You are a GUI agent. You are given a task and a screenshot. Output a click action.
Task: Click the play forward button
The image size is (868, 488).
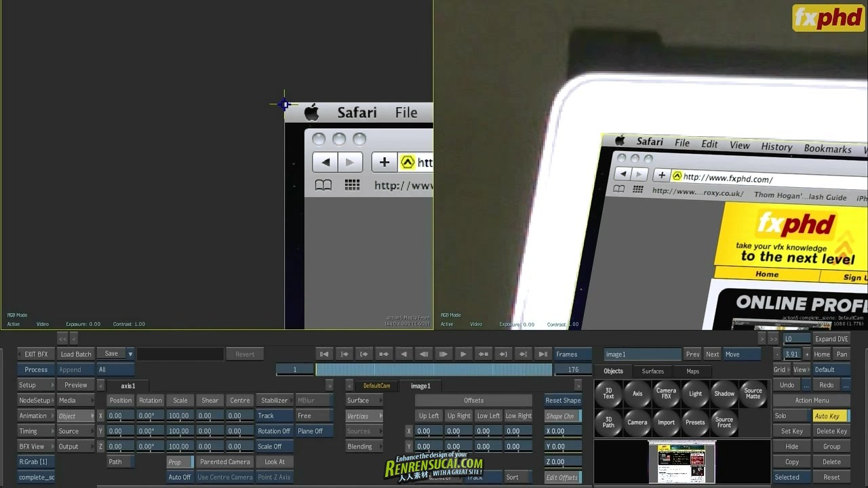(463, 354)
